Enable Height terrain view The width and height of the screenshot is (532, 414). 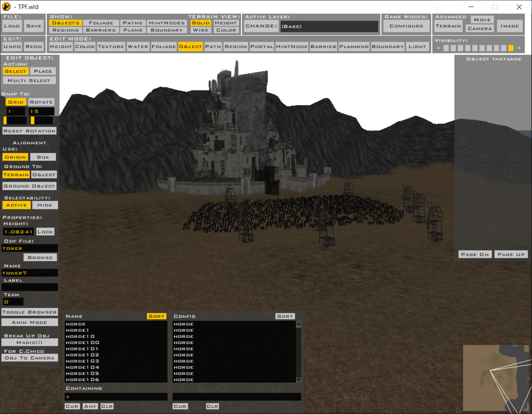click(226, 23)
